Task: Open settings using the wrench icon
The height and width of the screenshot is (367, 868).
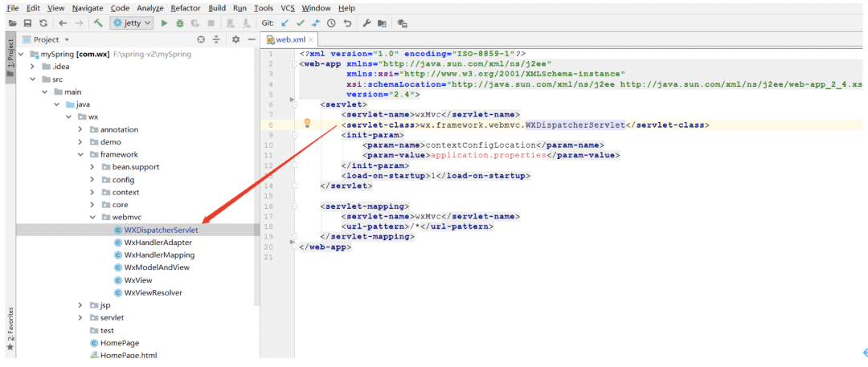Action: click(x=366, y=23)
